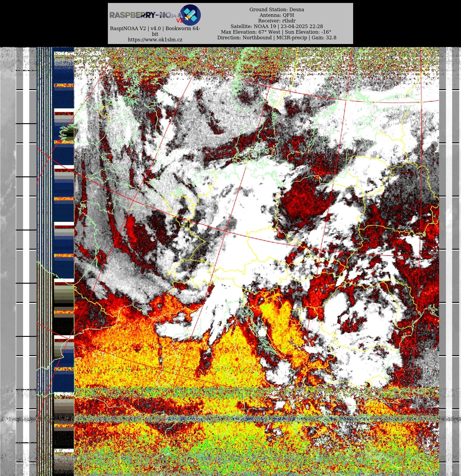The width and height of the screenshot is (461, 476).
Task: Click the "Ground Station: Desna" line
Action: (x=277, y=9)
